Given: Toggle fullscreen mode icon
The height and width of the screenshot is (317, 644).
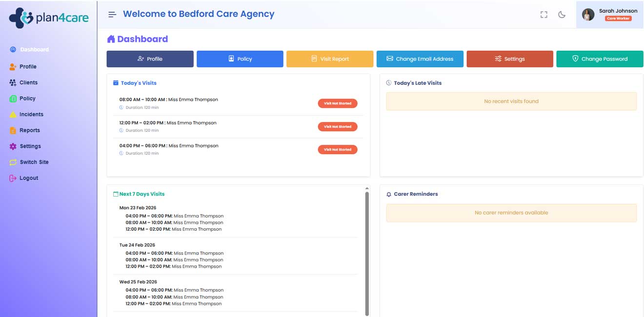Looking at the screenshot, I should click(544, 15).
